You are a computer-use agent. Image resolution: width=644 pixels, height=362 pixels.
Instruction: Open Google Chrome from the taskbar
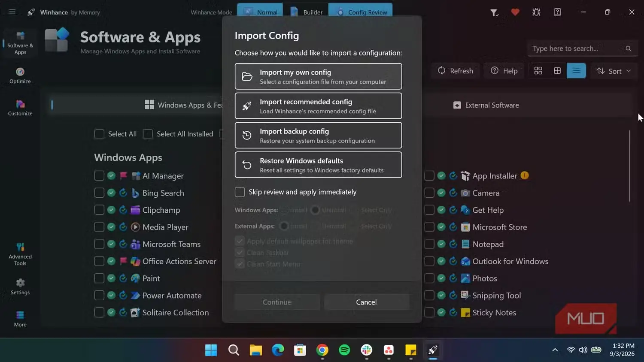tap(322, 350)
